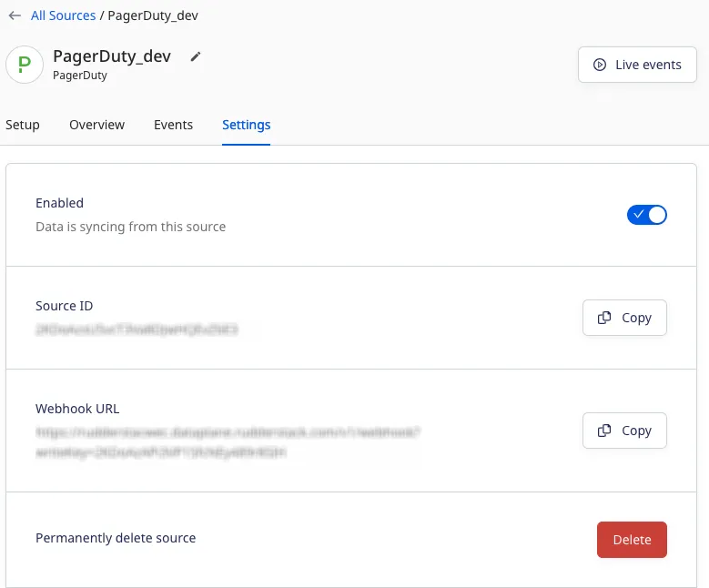
Task: Click the 'Enabled' label
Action: click(x=60, y=203)
